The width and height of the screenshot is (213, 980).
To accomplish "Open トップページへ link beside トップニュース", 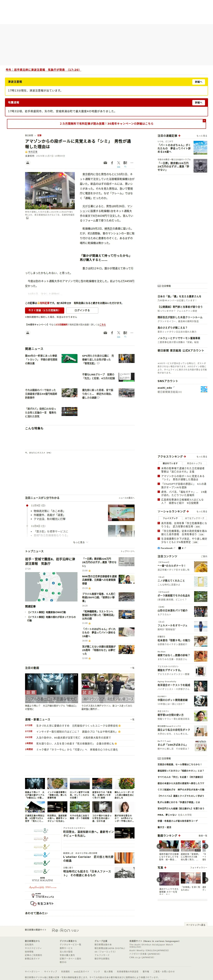I will 128,551.
